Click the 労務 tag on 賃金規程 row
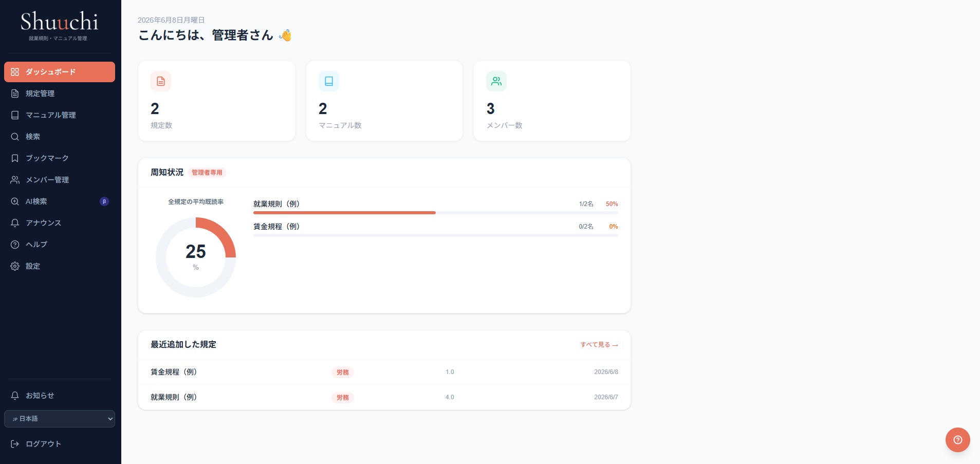The height and width of the screenshot is (464, 980). coord(343,373)
